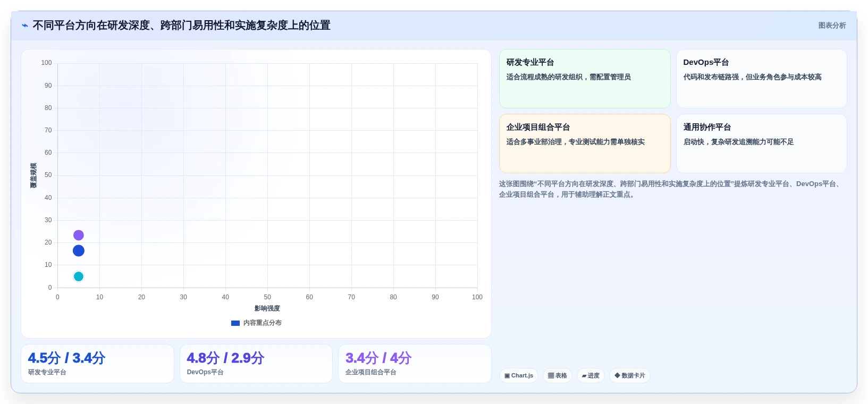Click the 内容重点分布 legend label
Image resolution: width=868 pixels, height=404 pixels.
(x=263, y=323)
